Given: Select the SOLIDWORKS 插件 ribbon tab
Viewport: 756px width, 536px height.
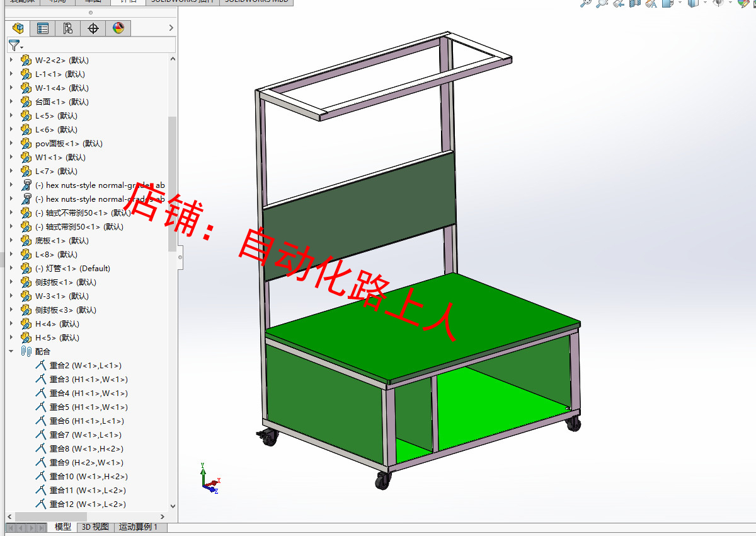Looking at the screenshot, I should coord(183,2).
